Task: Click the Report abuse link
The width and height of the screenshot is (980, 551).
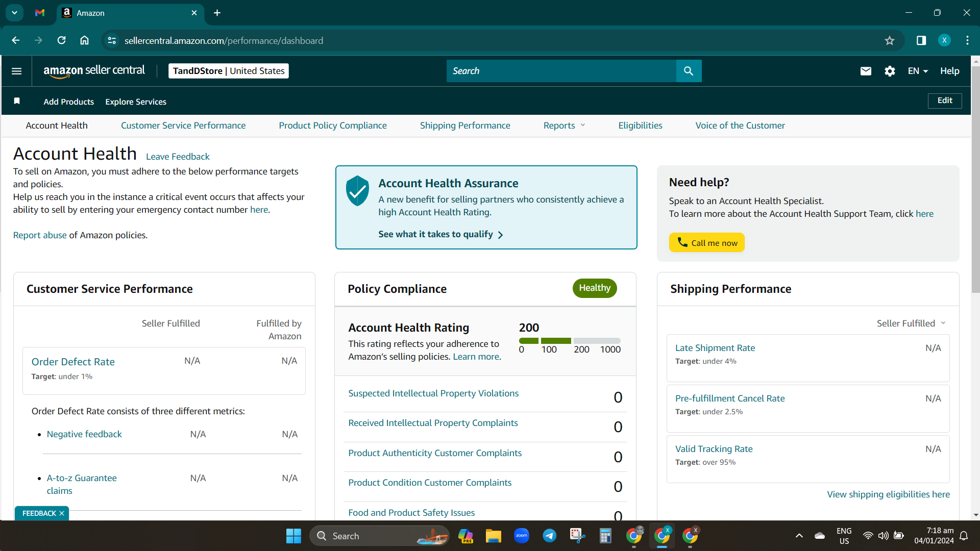Action: point(40,235)
